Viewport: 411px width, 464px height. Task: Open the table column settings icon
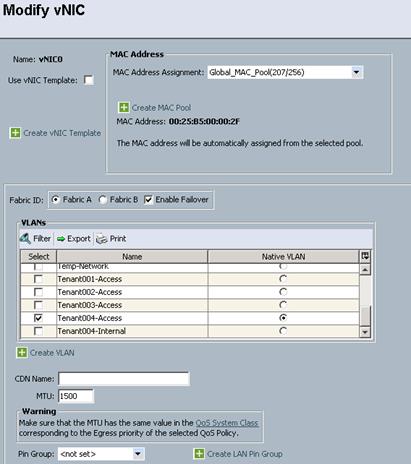point(365,256)
